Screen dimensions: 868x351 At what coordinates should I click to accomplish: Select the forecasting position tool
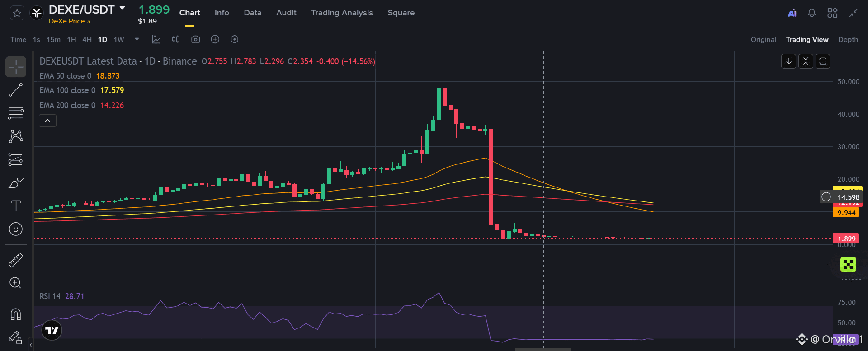click(x=16, y=159)
